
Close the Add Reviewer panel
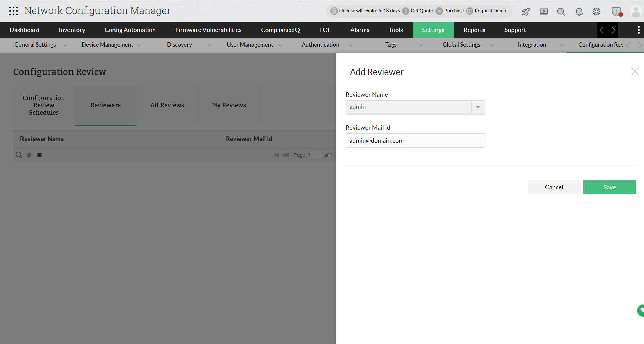click(x=635, y=71)
